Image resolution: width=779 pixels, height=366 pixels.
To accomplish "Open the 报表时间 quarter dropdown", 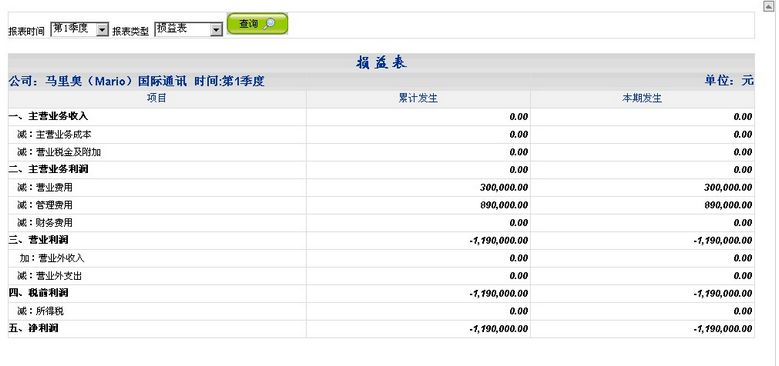I will click(x=79, y=29).
